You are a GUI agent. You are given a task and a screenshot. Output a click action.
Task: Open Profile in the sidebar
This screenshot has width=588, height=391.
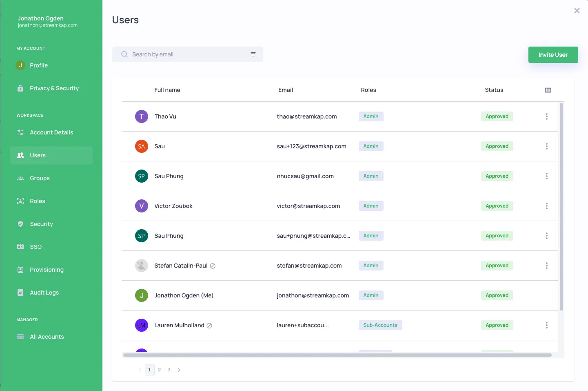pos(51,65)
